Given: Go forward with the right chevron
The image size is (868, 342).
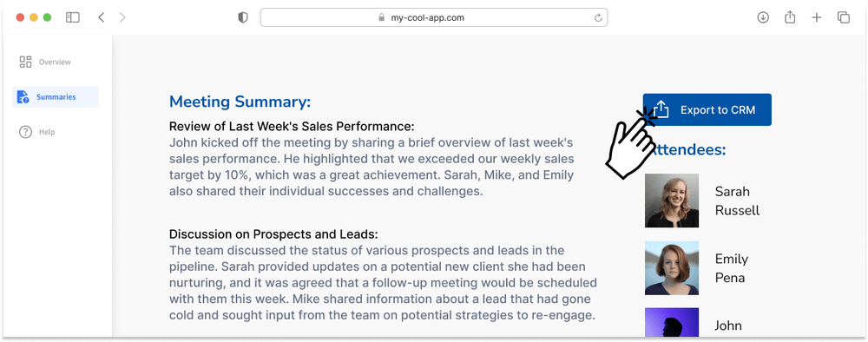Looking at the screenshot, I should pos(122,17).
